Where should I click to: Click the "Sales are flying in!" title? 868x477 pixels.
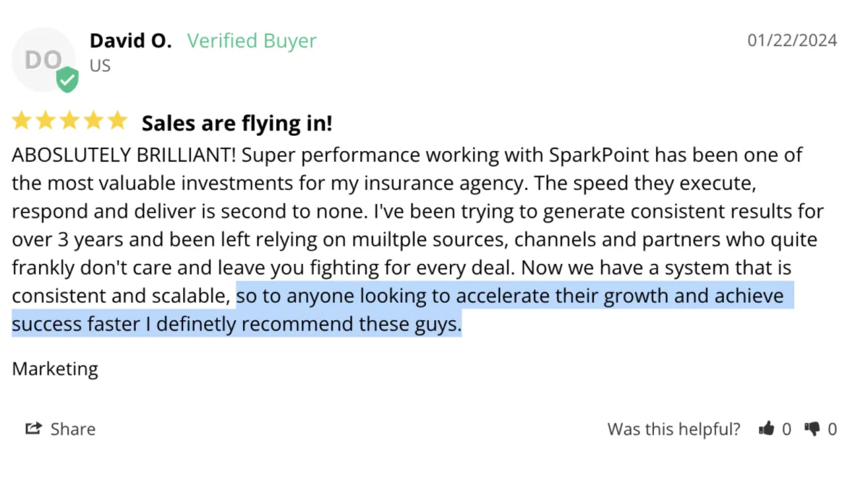(x=237, y=124)
